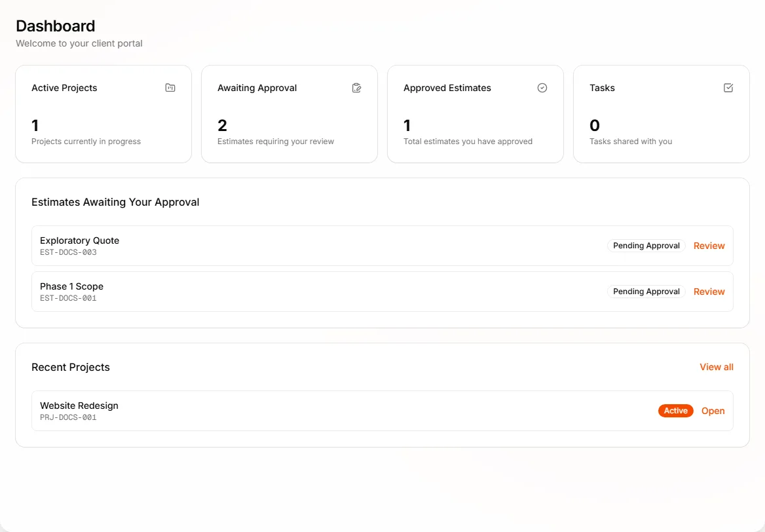
Task: Click the check-circle icon in Approved Estimates card
Action: coord(542,88)
